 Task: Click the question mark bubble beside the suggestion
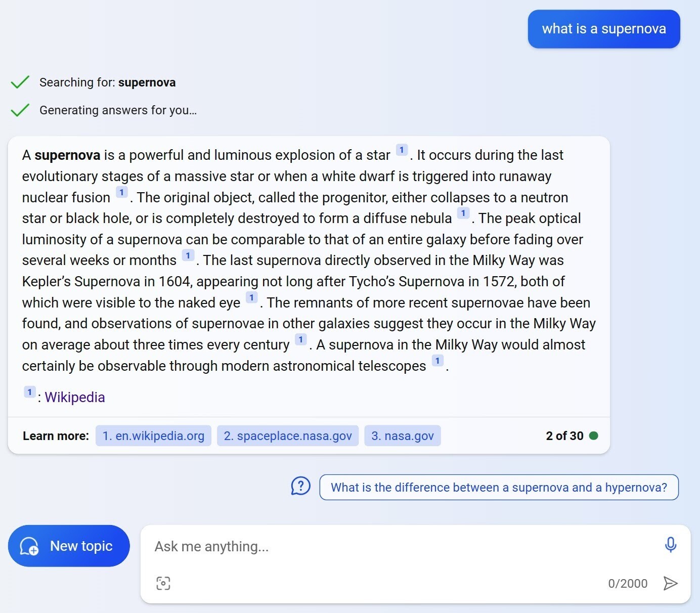(300, 486)
